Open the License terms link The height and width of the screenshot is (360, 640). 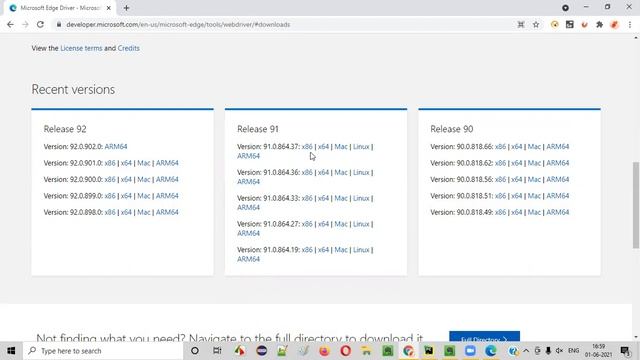[x=81, y=48]
